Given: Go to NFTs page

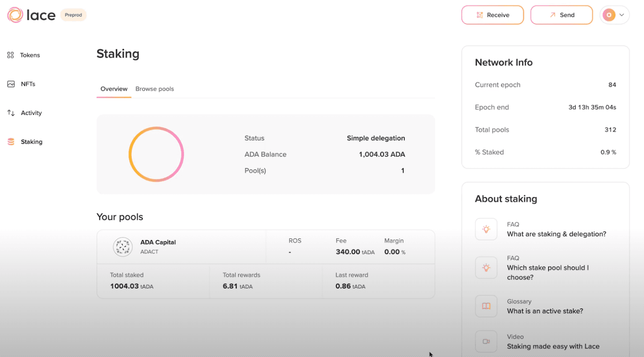Looking at the screenshot, I should point(28,84).
